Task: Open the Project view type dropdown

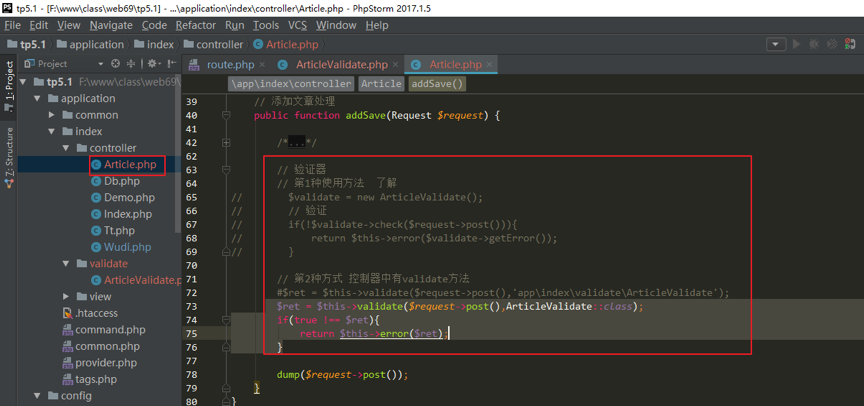Action: tap(100, 64)
